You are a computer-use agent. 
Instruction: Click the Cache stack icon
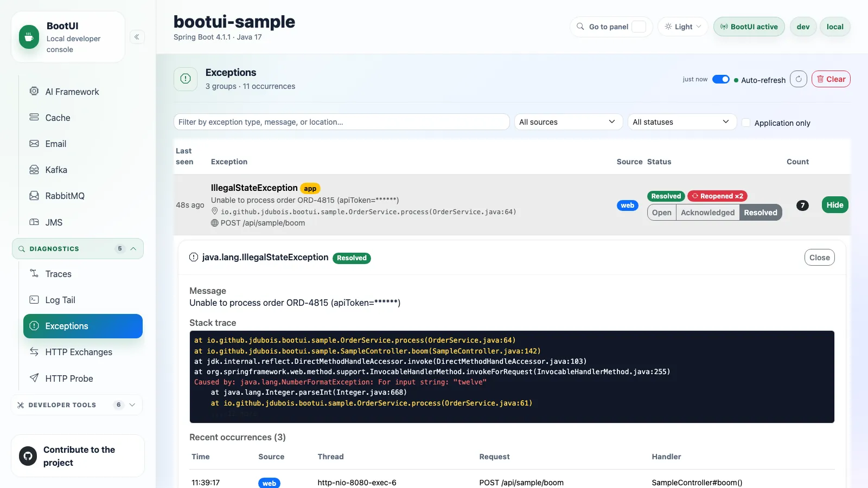coord(34,117)
